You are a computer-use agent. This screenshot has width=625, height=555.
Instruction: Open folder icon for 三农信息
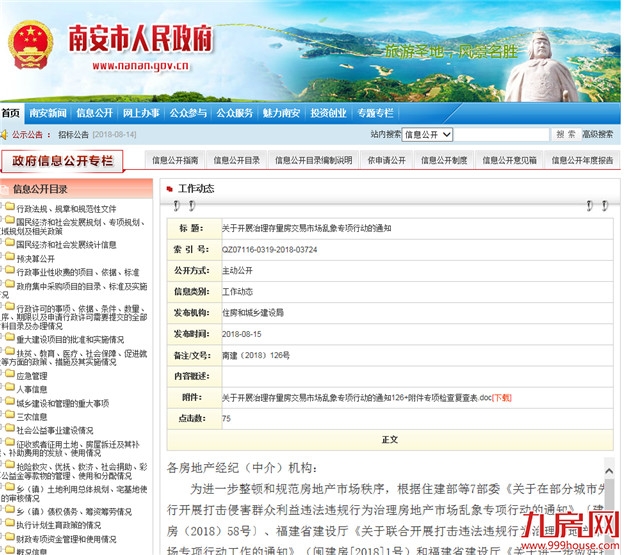(x=10, y=415)
